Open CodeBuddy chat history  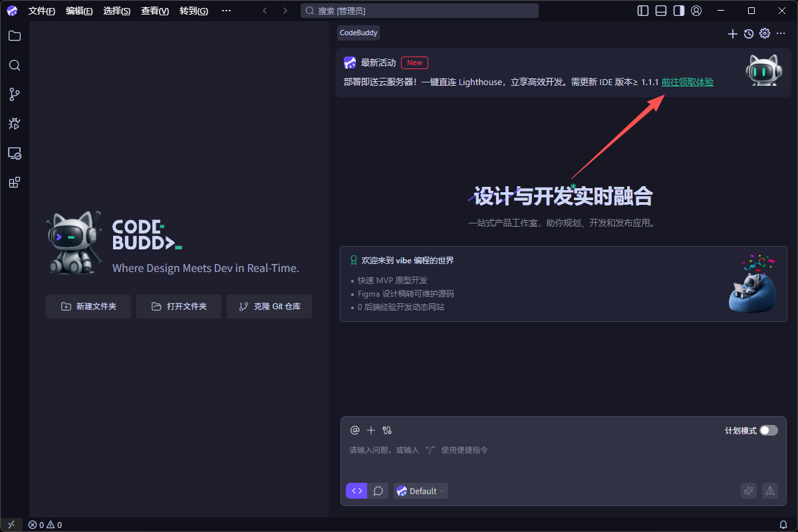[x=749, y=34]
